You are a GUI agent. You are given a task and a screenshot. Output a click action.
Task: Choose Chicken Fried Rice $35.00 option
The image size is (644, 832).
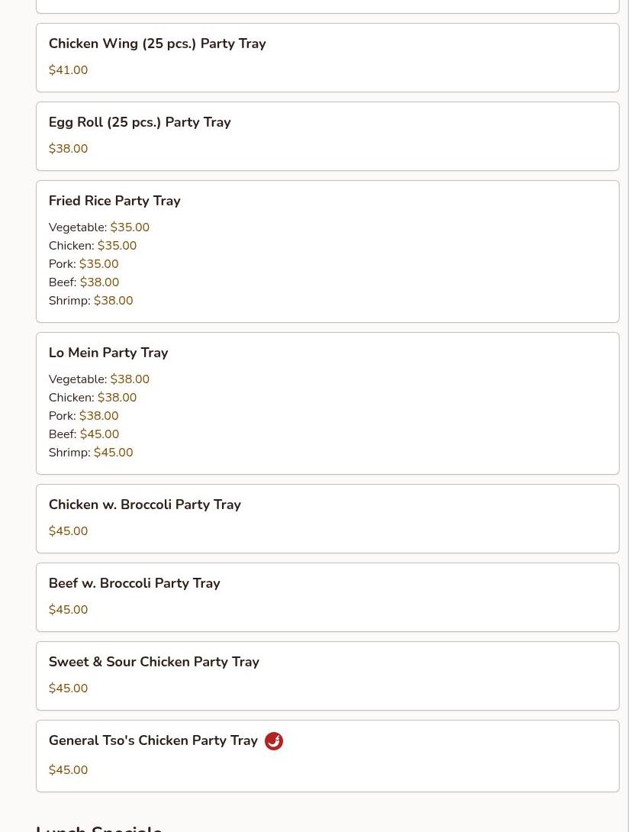coord(92,246)
